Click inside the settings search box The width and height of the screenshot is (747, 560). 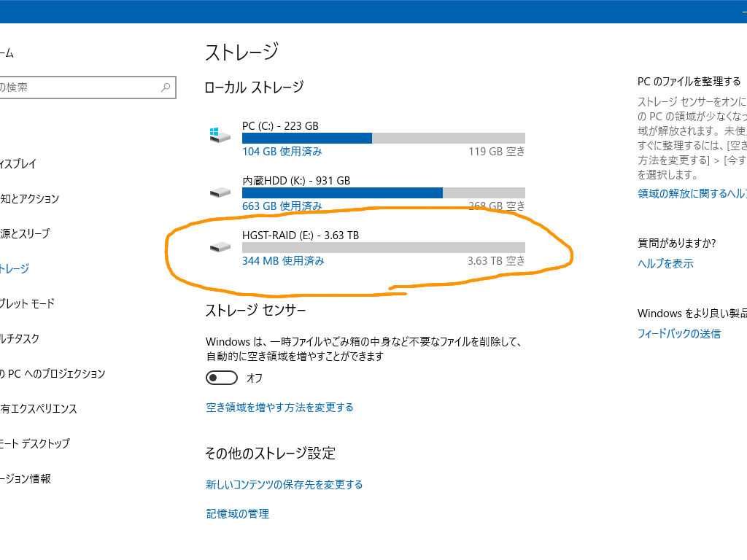(80, 87)
